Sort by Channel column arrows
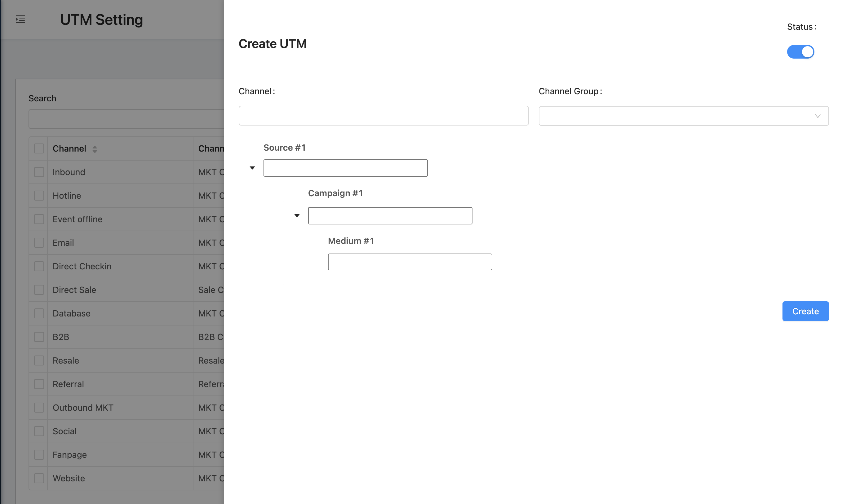Viewport: 842px width, 504px height. tap(95, 149)
